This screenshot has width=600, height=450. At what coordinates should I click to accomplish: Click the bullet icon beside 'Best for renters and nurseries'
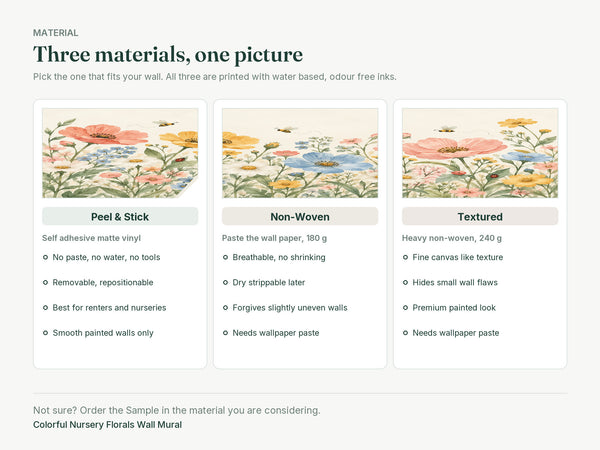click(46, 308)
